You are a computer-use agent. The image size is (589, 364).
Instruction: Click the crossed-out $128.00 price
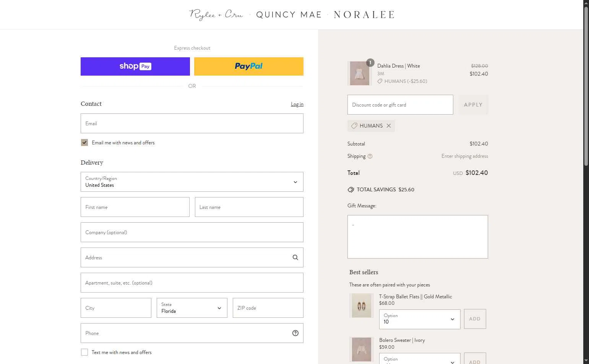(x=479, y=66)
